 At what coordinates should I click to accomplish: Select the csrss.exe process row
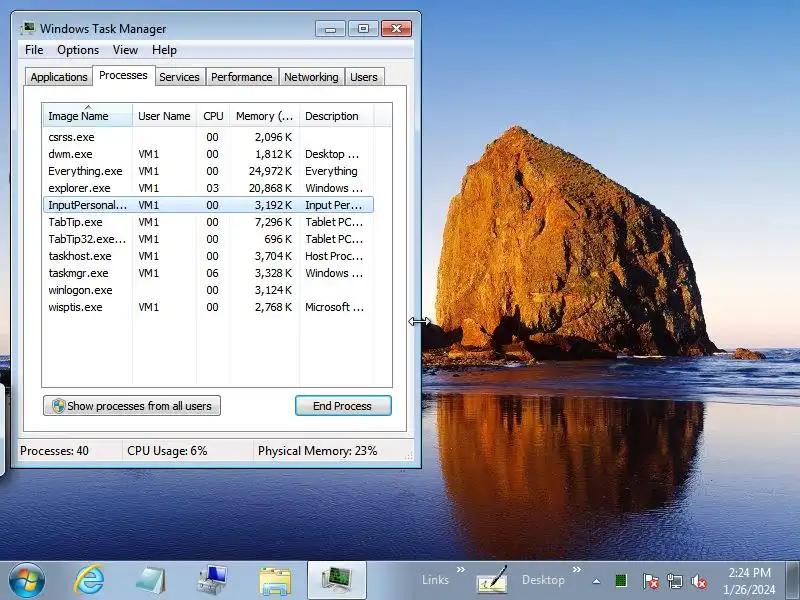point(208,137)
